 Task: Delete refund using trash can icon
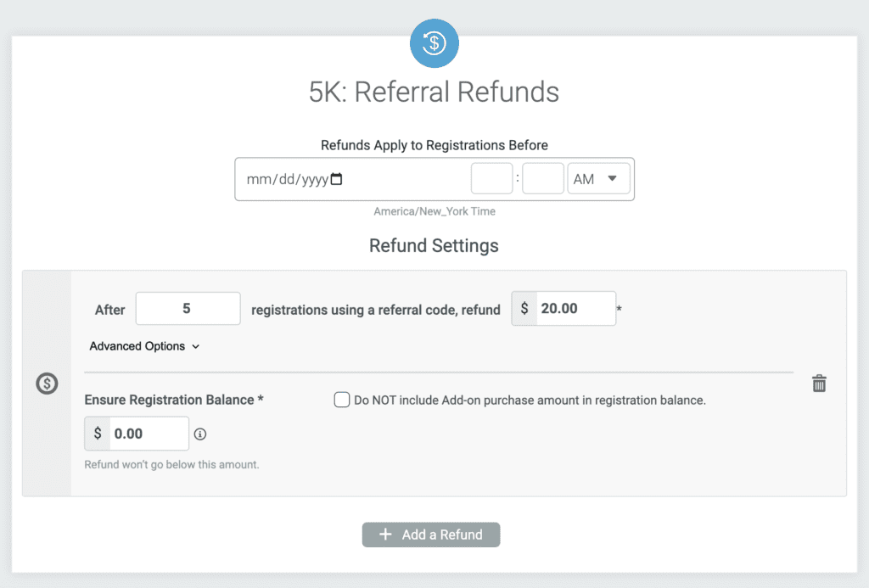coord(819,384)
